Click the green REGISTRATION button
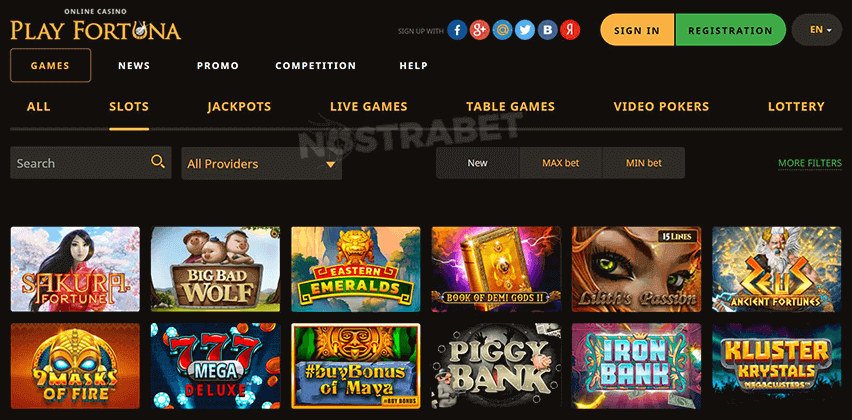852x420 pixels. [x=730, y=30]
